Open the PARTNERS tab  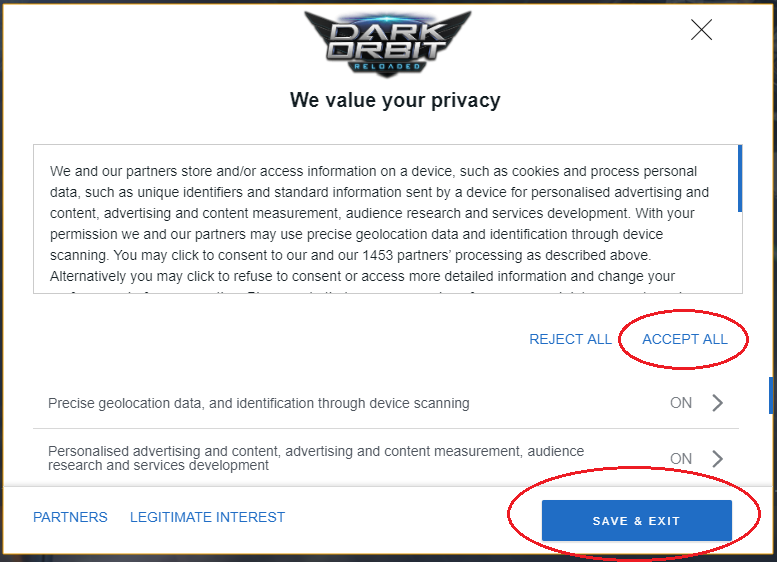[70, 517]
